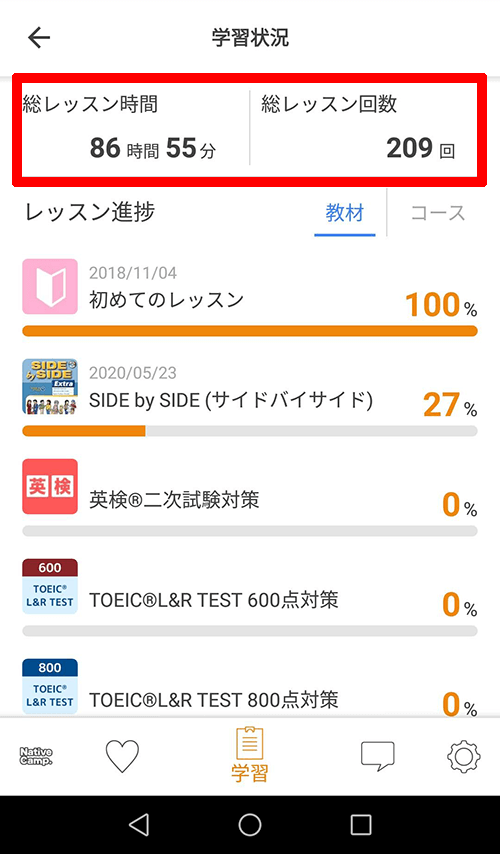Open the Native Camp home icon
500x854 pixels.
(36, 756)
